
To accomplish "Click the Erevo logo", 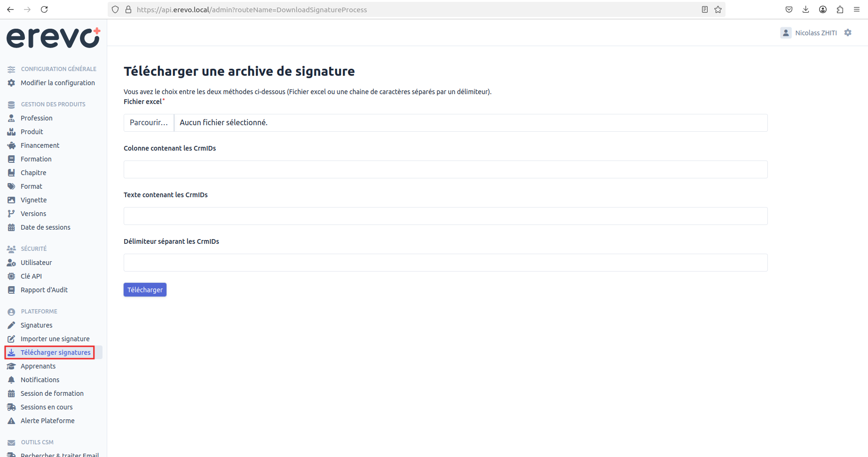I will tap(53, 38).
